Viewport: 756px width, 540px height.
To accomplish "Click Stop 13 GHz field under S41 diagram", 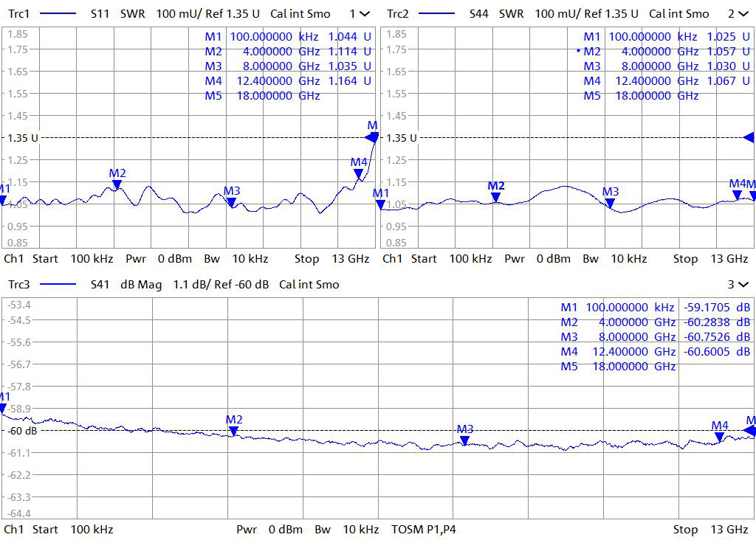I will (710, 530).
